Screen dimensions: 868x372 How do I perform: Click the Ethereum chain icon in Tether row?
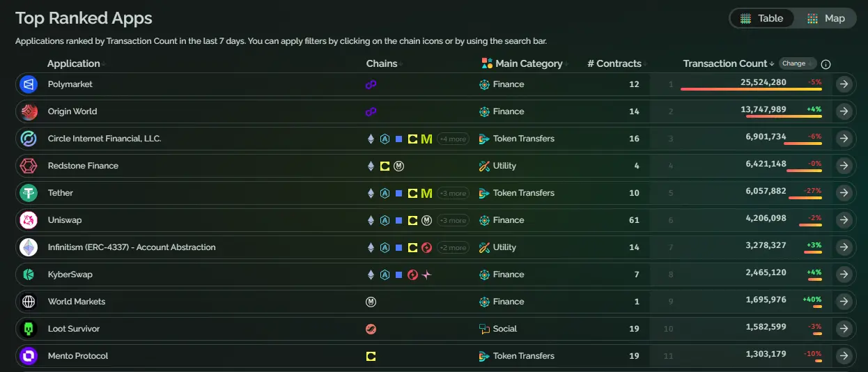(x=371, y=193)
